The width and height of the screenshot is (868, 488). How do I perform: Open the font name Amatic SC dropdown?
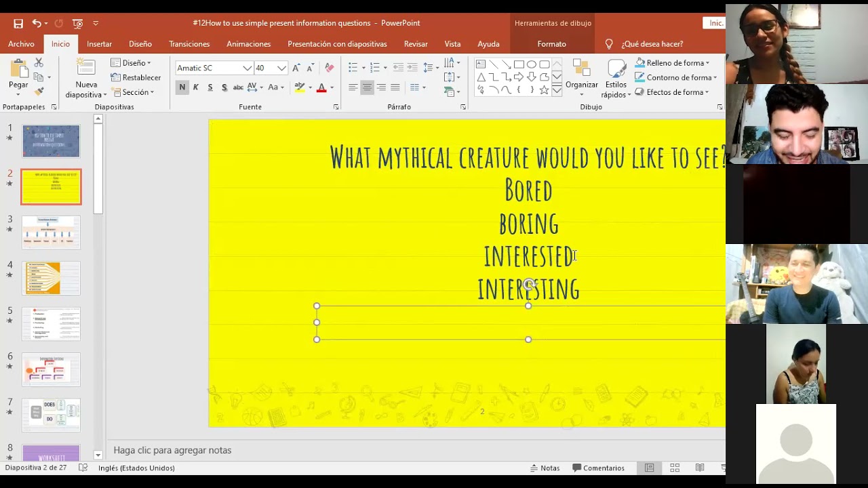247,68
